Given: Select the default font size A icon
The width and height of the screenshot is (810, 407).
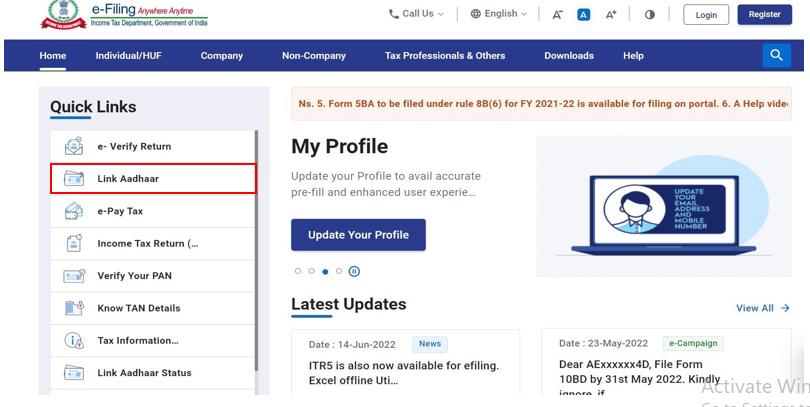Looking at the screenshot, I should (584, 15).
